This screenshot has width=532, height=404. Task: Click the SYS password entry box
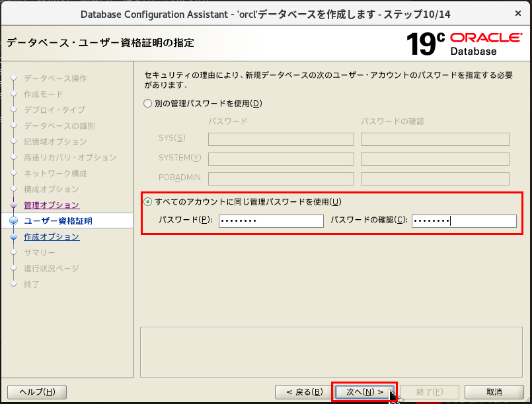click(280, 139)
